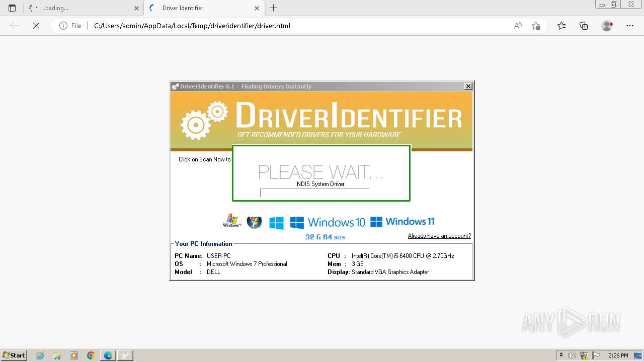
Task: Close the Loading... tab
Action: (x=137, y=8)
